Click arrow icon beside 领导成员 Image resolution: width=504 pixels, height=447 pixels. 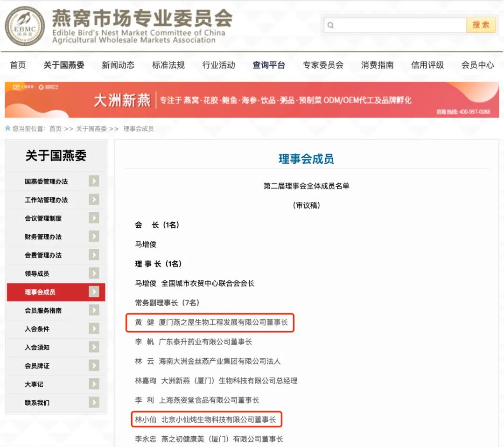click(x=94, y=273)
